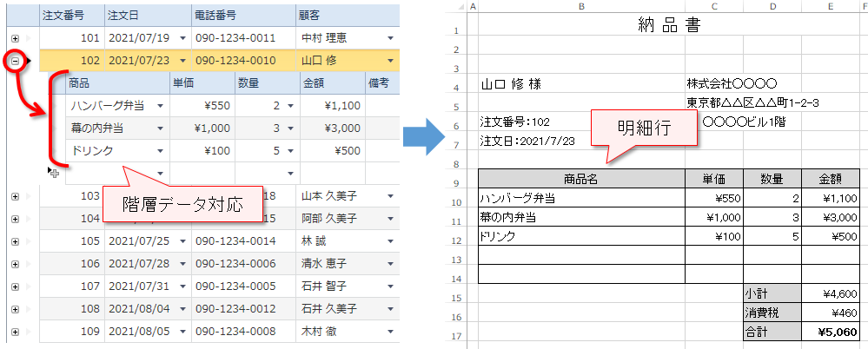This screenshot has height=349, width=868.
Task: Expand order 109 row details
Action: click(x=16, y=331)
